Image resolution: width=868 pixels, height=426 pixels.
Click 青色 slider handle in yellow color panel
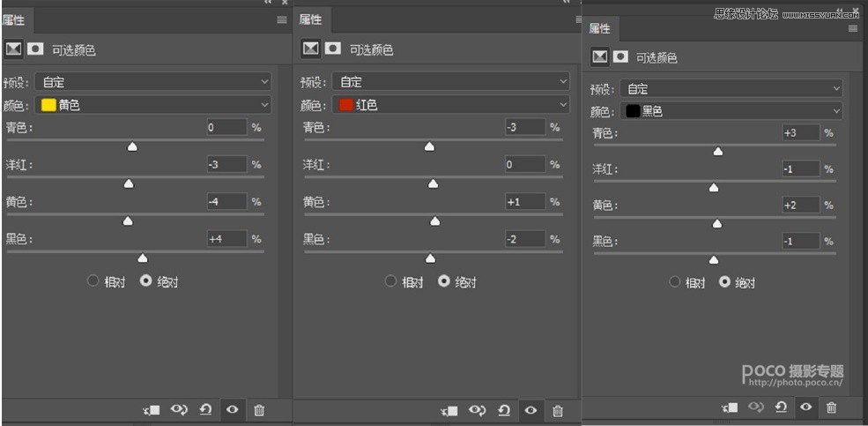click(132, 146)
